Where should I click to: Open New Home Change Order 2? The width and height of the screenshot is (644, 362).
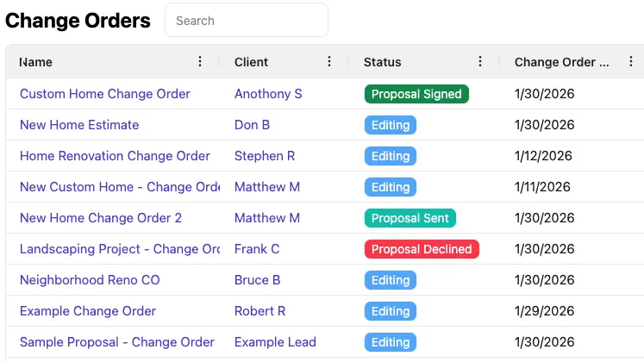(101, 218)
